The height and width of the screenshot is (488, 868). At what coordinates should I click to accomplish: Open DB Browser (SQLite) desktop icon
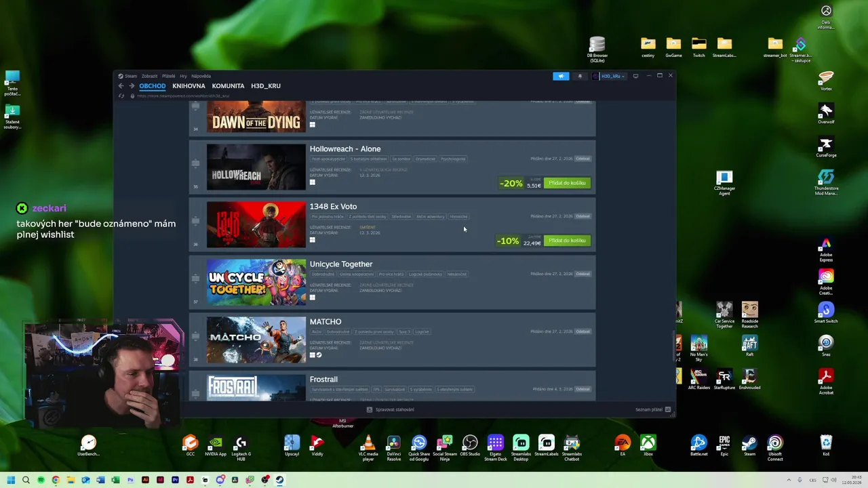[597, 49]
